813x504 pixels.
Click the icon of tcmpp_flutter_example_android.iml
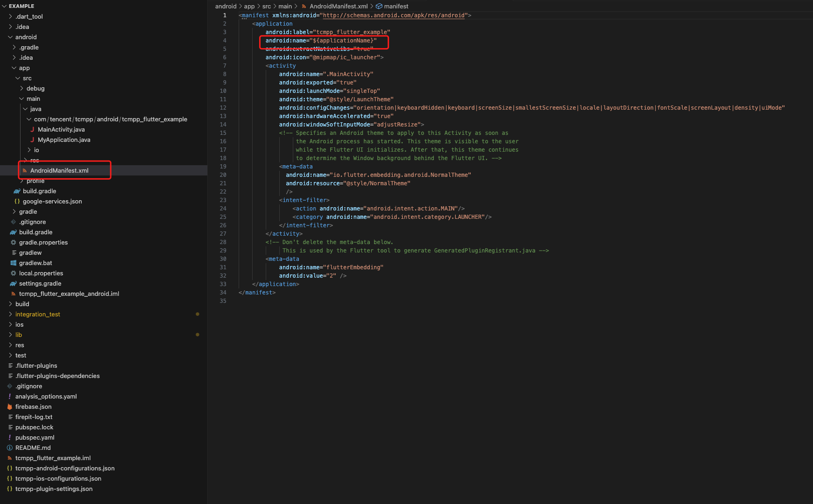pos(14,294)
